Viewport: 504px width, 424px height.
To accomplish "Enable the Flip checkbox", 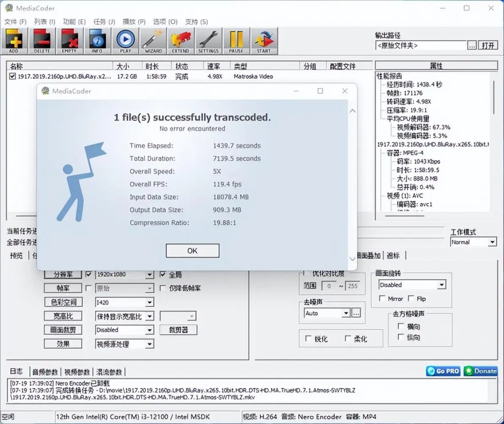I will pos(411,299).
